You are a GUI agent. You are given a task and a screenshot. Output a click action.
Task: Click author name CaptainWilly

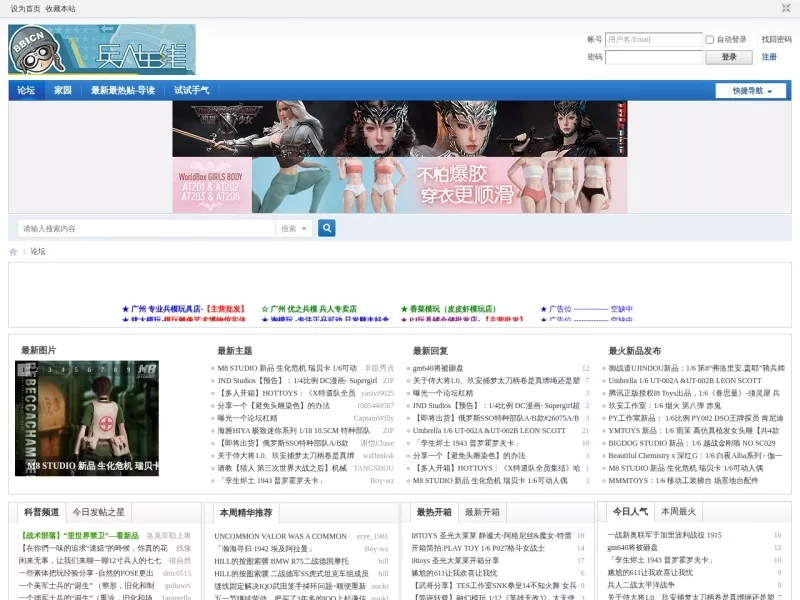coord(373,418)
